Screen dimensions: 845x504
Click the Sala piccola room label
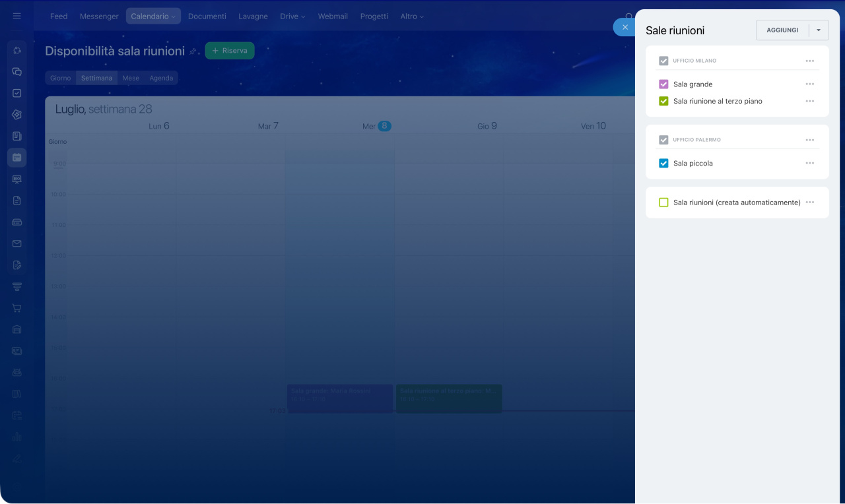[693, 164]
